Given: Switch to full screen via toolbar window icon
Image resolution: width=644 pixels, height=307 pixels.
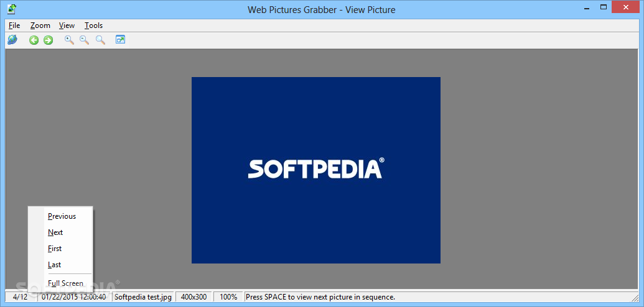Looking at the screenshot, I should (120, 40).
